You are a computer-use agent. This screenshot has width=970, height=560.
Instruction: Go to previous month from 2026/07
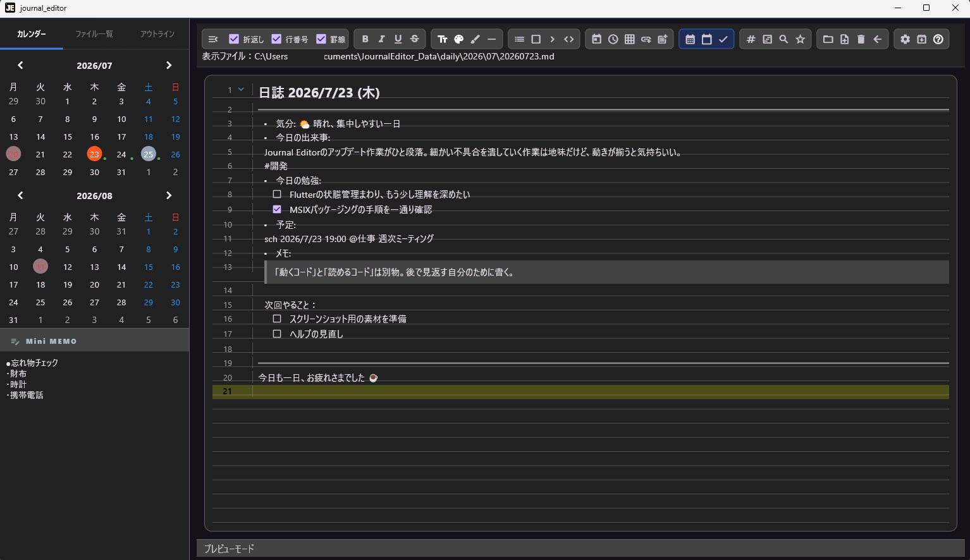coord(20,65)
